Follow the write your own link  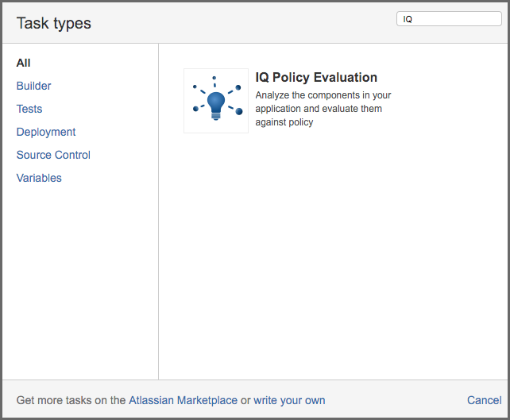coord(289,400)
